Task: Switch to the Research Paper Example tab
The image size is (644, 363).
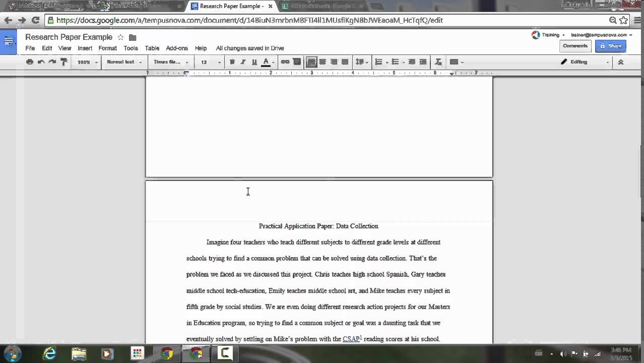Action: pyautogui.click(x=231, y=6)
